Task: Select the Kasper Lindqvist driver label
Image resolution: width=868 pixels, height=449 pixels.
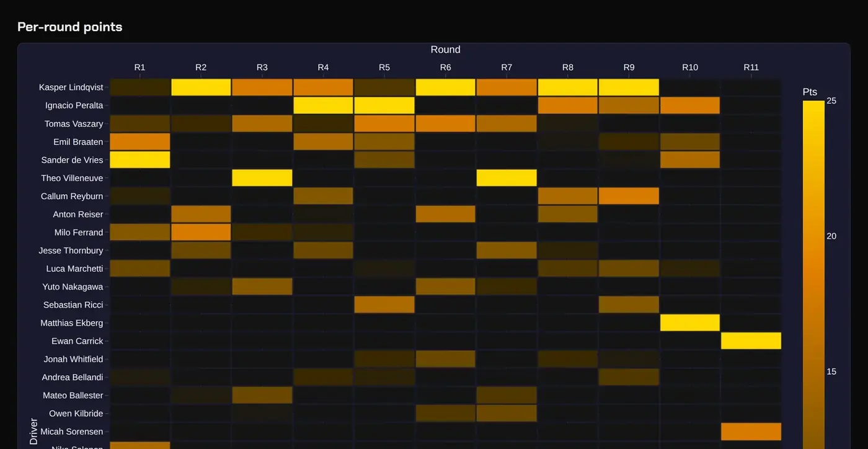Action: 71,87
